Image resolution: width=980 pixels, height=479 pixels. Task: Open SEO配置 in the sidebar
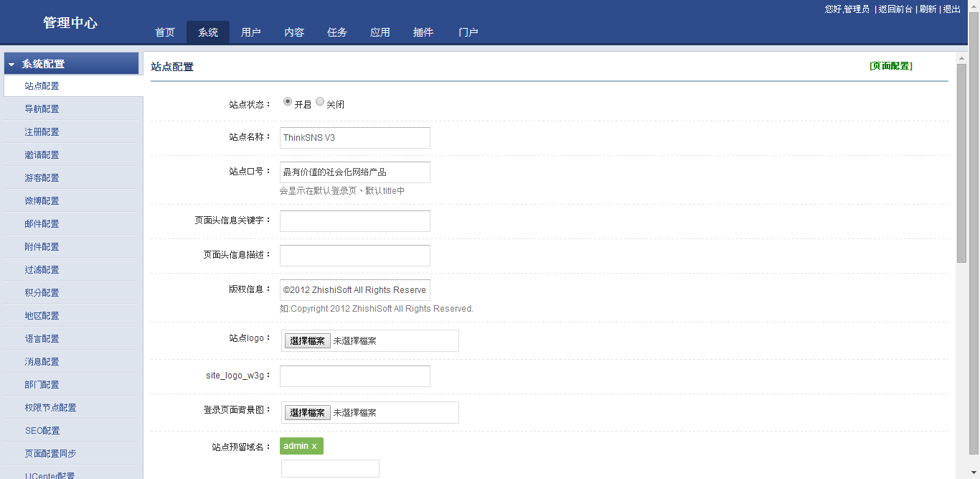[42, 431]
